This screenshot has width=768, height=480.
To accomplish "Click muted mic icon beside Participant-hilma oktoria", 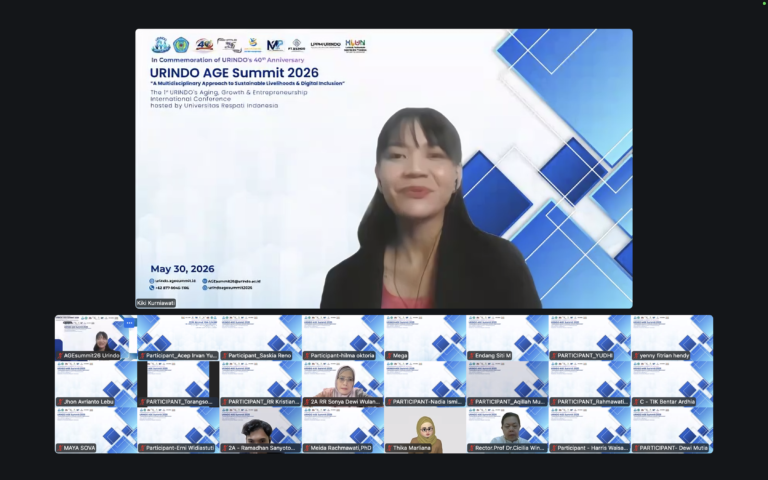I will point(307,356).
